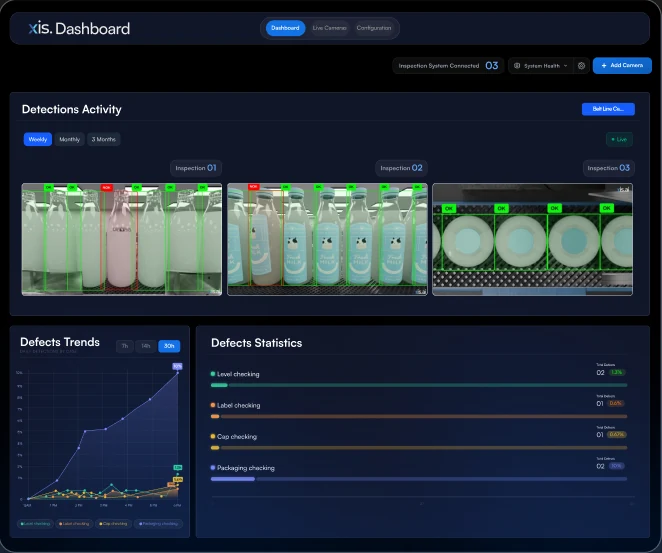
Task: Set Defects Trends range to 14h
Action: pyautogui.click(x=146, y=346)
